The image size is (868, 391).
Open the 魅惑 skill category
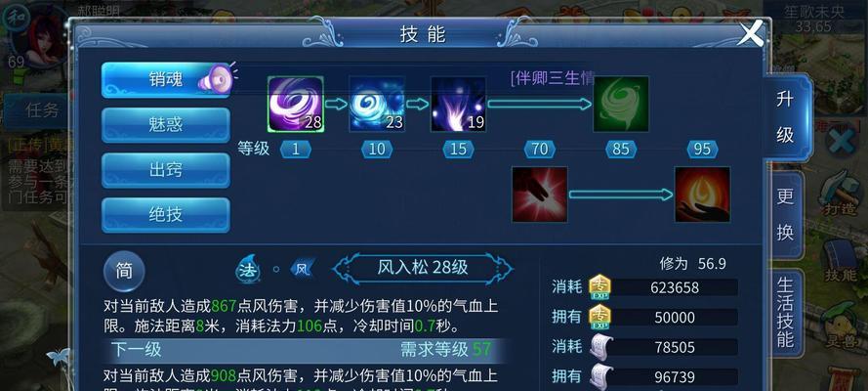(166, 124)
